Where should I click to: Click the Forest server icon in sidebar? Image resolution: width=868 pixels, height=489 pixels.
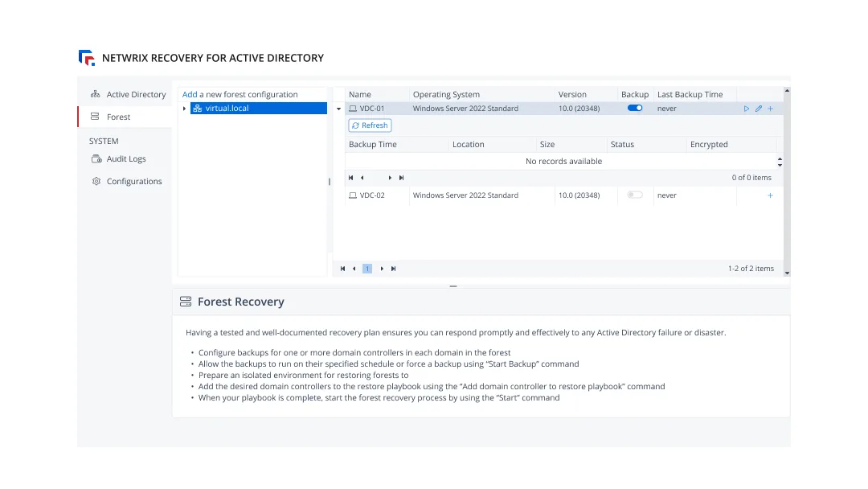[x=95, y=117]
